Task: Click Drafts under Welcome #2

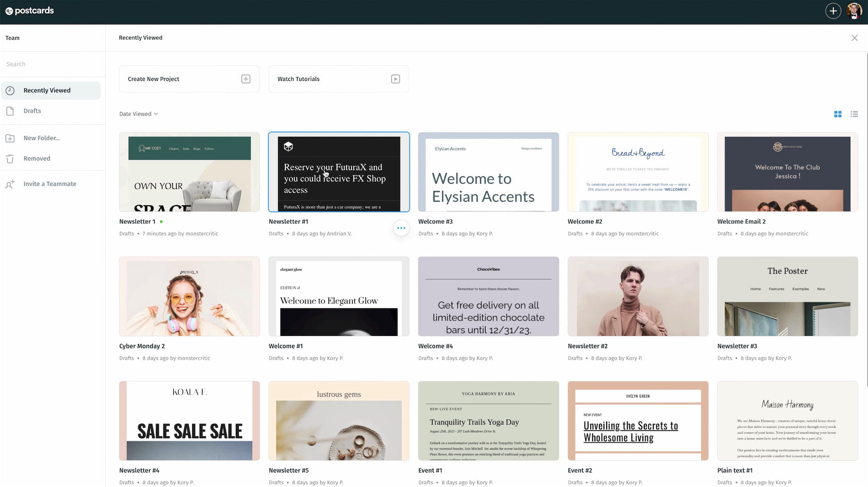Action: [575, 234]
